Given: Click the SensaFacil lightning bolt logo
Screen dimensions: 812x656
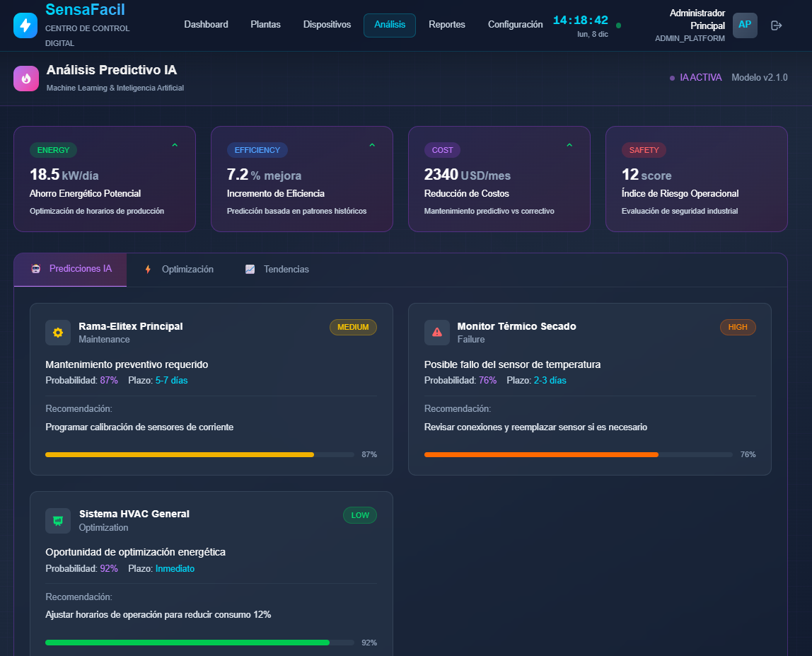Looking at the screenshot, I should [x=25, y=25].
